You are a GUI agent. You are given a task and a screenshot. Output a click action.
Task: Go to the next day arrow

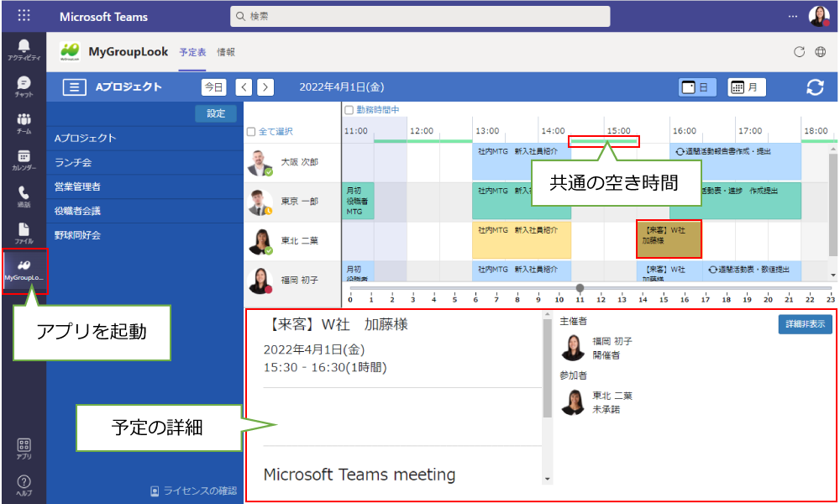[x=265, y=87]
